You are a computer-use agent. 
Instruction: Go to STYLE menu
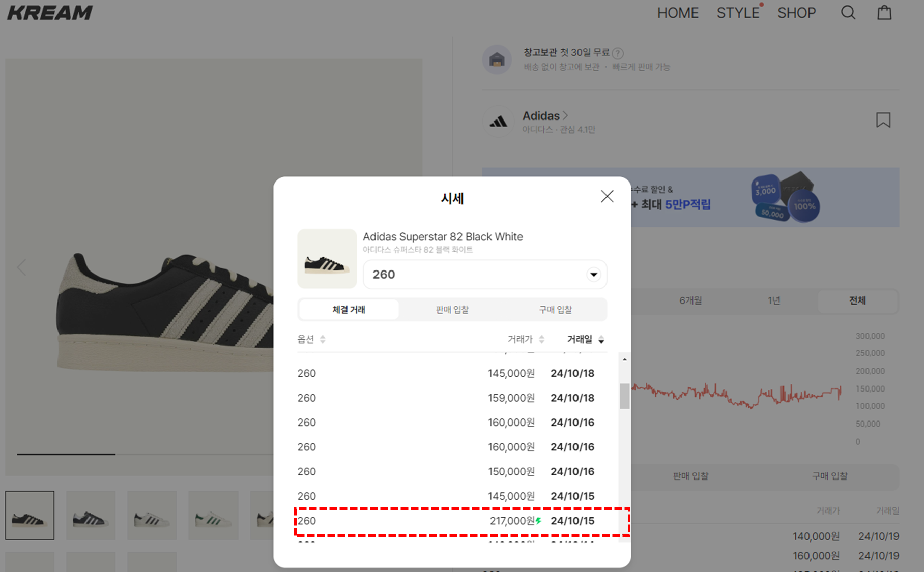click(738, 13)
